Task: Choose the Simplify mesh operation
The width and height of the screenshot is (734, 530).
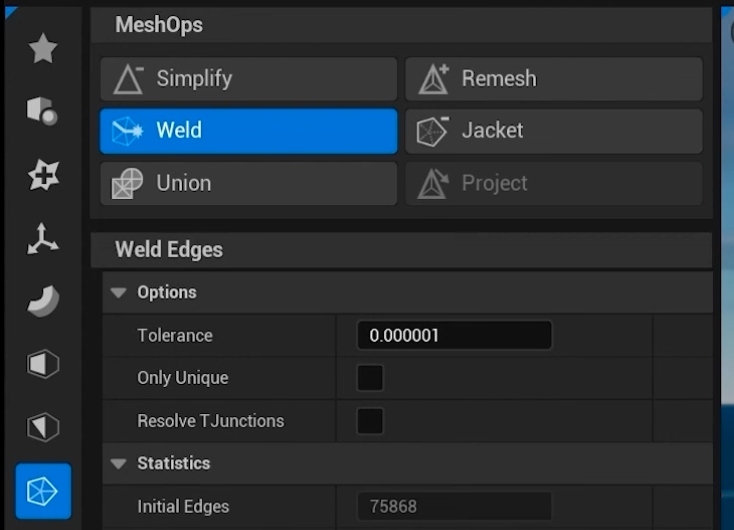Action: click(248, 79)
